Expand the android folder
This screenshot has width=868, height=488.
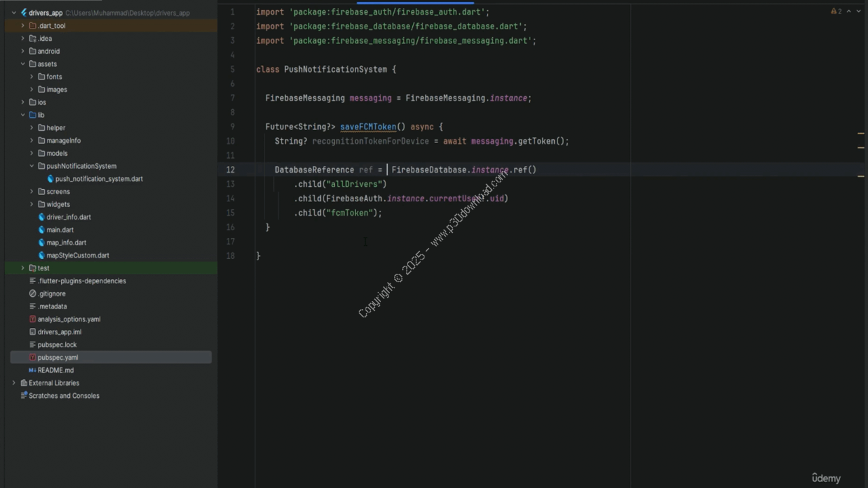[x=22, y=52]
